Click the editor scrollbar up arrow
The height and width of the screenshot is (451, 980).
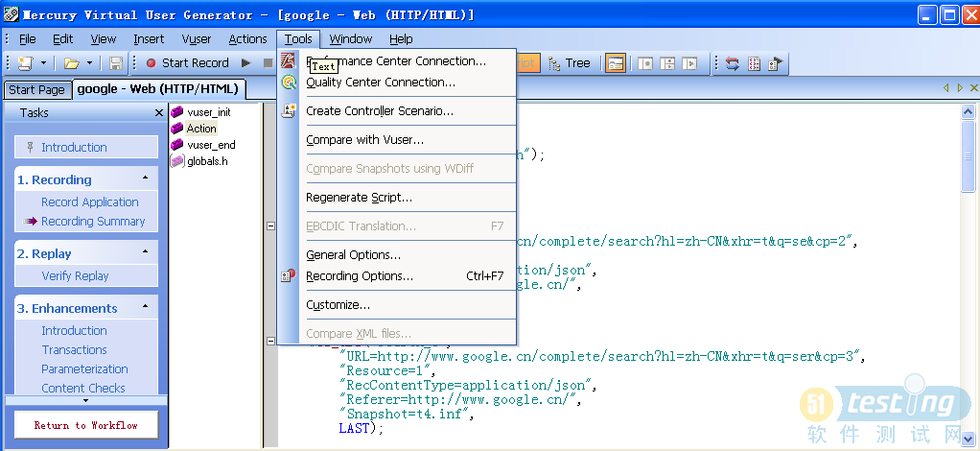click(x=968, y=112)
